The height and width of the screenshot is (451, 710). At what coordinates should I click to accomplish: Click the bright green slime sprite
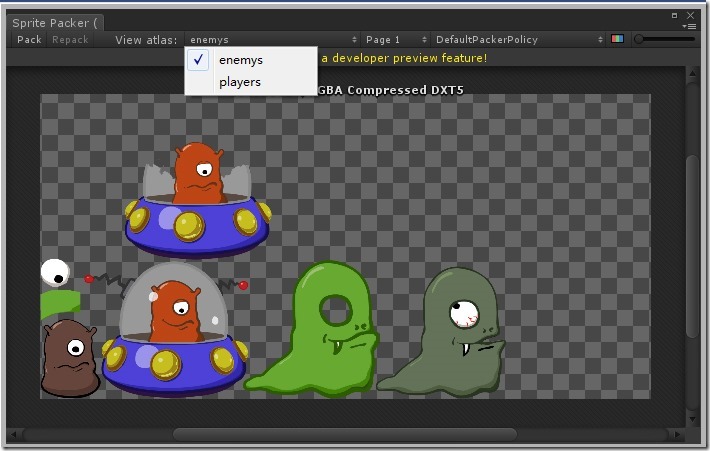point(312,328)
